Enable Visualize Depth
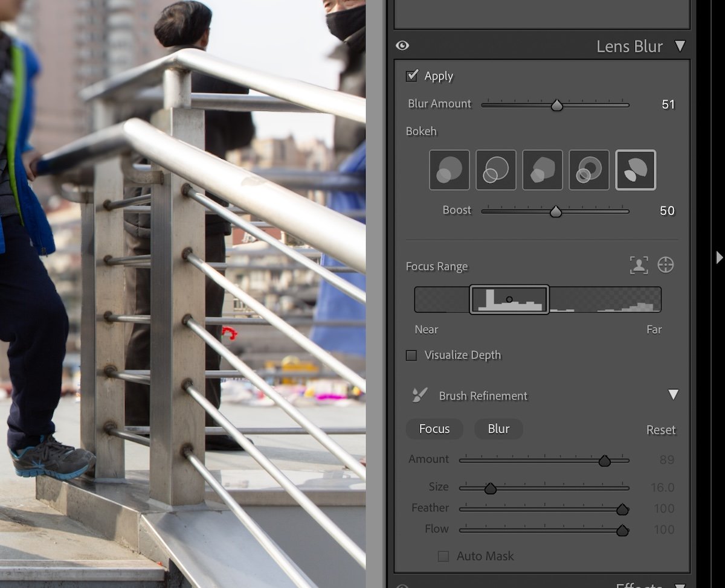725x588 pixels. 412,355
